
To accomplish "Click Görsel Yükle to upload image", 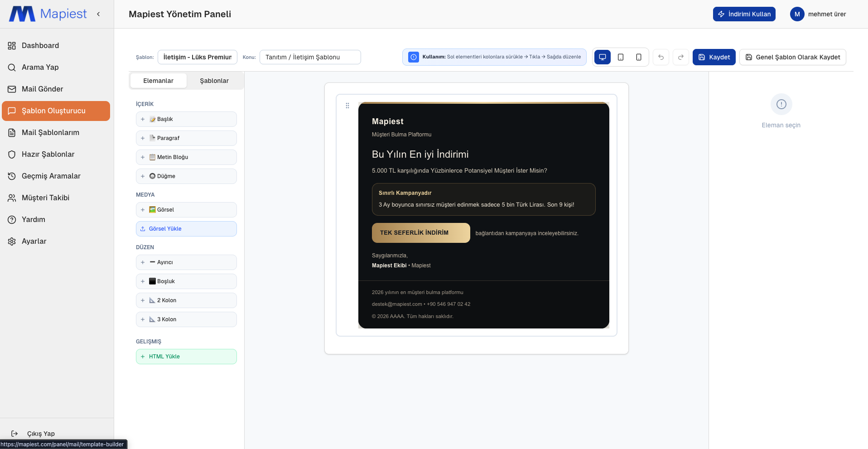I will (186, 229).
